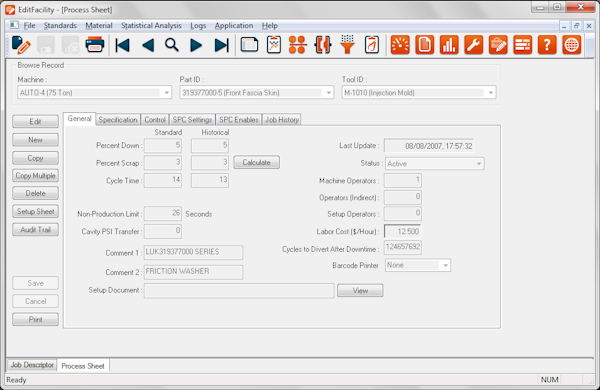The width and height of the screenshot is (600, 390).
Task: Open the Help menu
Action: coord(270,26)
